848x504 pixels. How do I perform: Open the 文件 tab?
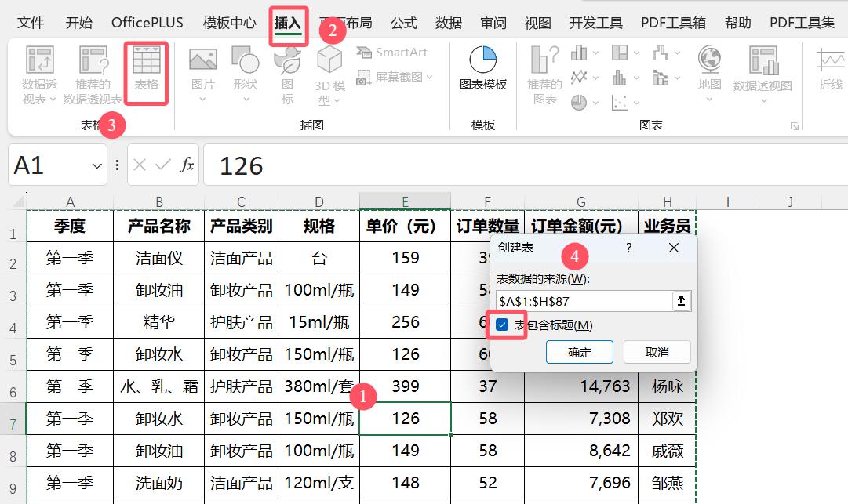[x=31, y=23]
